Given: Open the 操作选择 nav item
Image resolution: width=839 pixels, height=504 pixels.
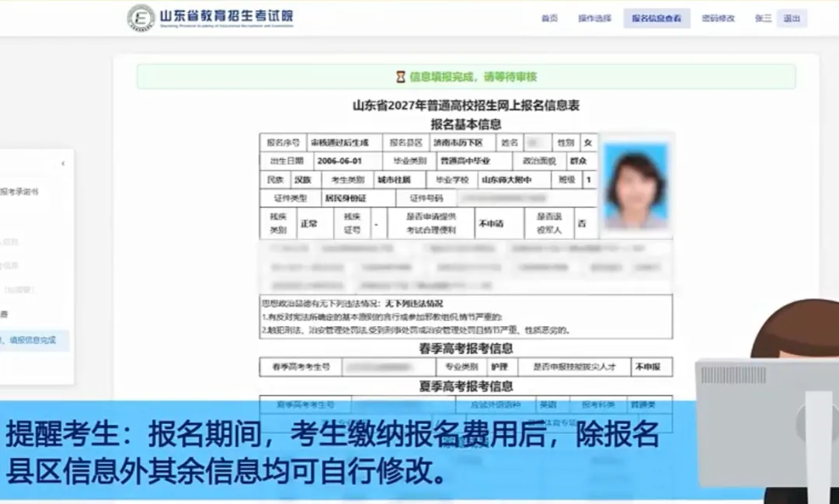Looking at the screenshot, I should [594, 18].
